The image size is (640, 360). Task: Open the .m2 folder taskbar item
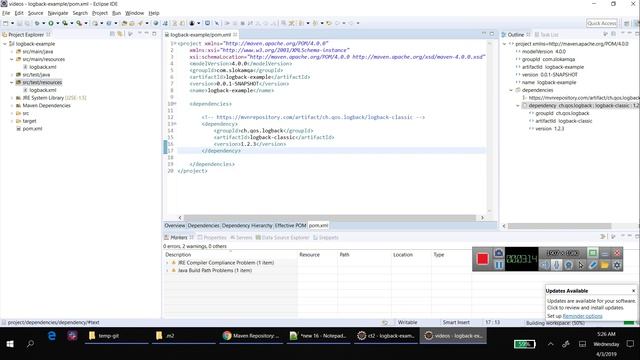[x=184, y=336]
